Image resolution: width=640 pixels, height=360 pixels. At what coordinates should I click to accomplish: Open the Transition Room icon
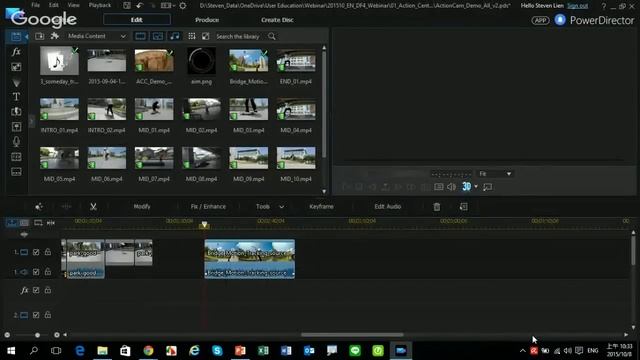click(16, 111)
